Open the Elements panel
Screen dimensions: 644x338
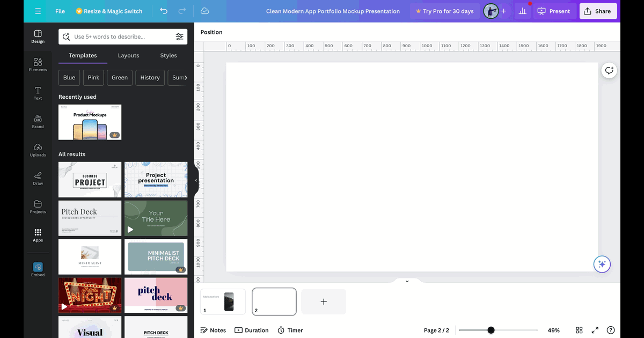click(x=38, y=65)
